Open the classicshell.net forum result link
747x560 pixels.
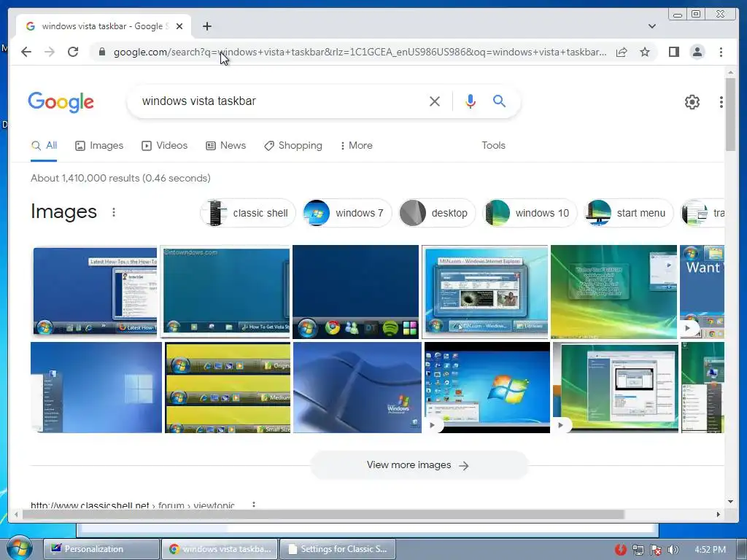point(133,505)
